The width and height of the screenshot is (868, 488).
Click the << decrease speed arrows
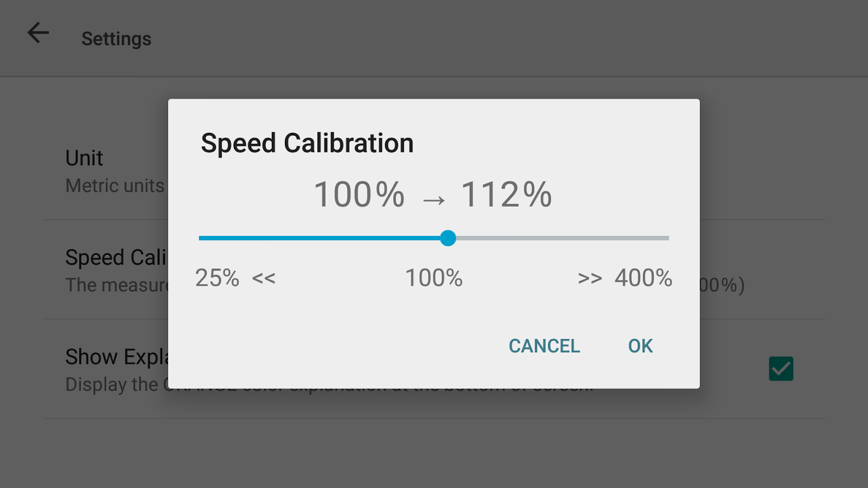click(x=264, y=279)
